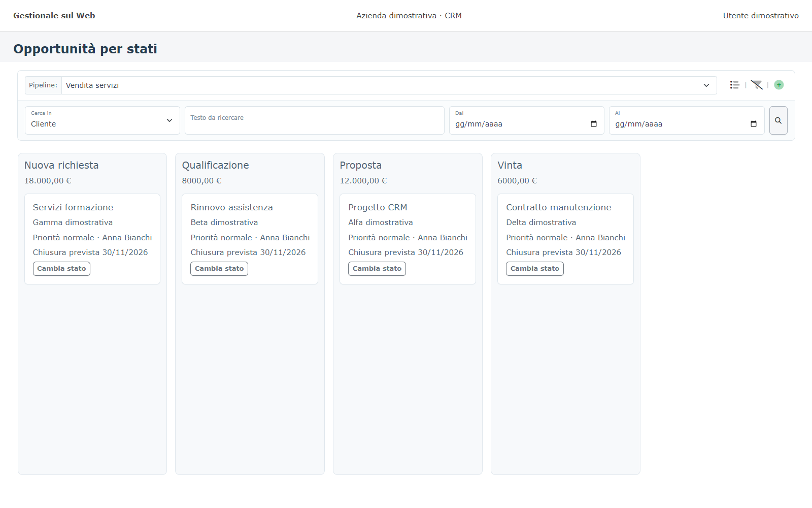Run search with magnifier button
This screenshot has height=508, width=812.
click(778, 120)
